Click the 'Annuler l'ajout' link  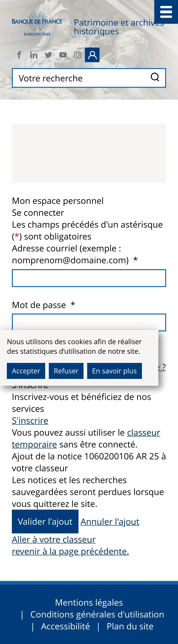(x=110, y=522)
